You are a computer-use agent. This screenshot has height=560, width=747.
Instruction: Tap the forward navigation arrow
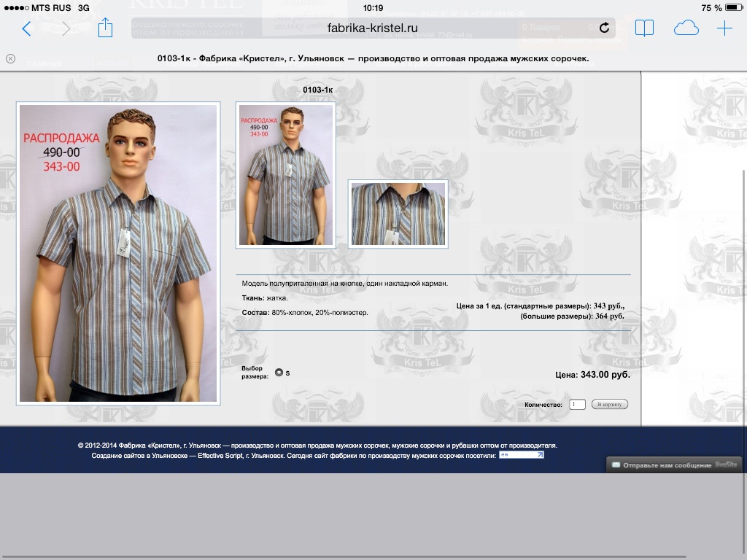click(x=66, y=28)
